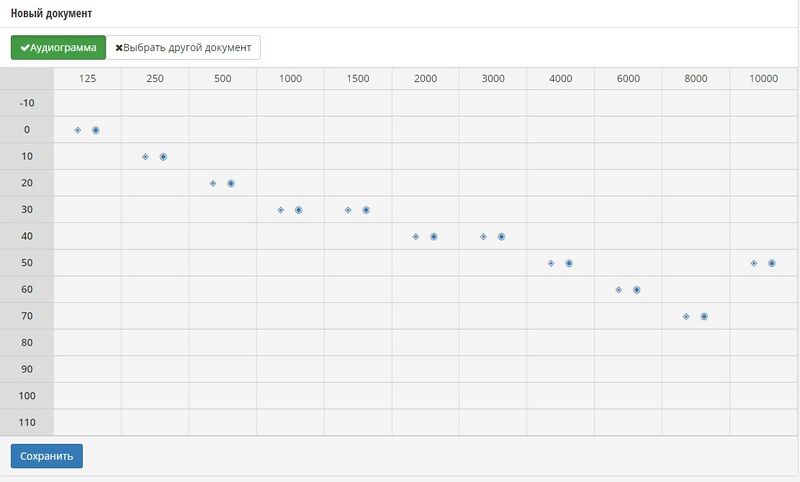This screenshot has height=482, width=800.
Task: Select the 500 column header
Action: pos(222,79)
